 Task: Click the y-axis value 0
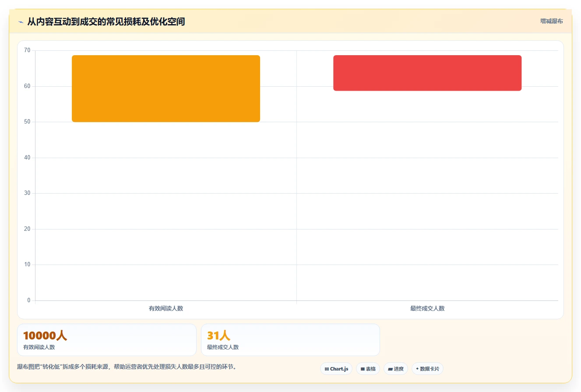[x=29, y=300]
